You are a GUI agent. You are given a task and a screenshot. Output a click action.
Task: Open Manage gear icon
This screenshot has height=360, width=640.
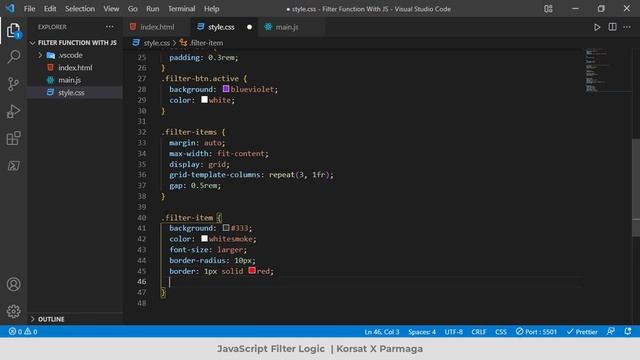(13, 311)
